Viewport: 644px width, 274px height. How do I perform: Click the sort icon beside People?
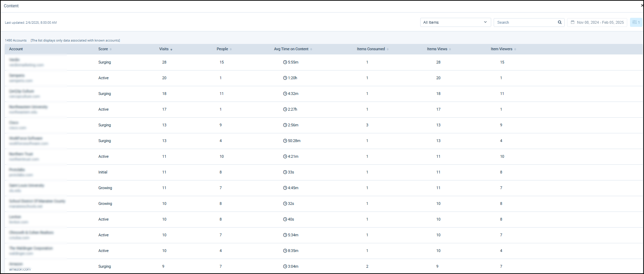(x=231, y=49)
